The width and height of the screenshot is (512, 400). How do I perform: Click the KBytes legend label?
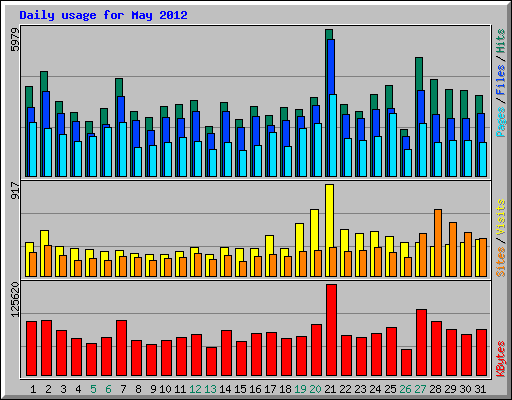point(501,359)
